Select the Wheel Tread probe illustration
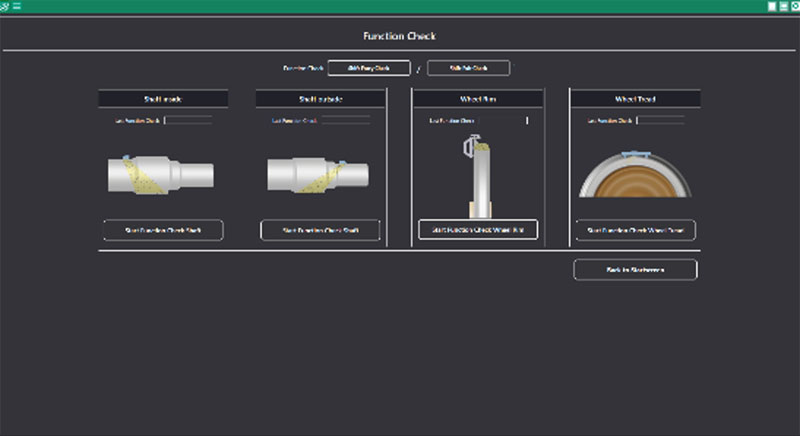 pyautogui.click(x=635, y=174)
